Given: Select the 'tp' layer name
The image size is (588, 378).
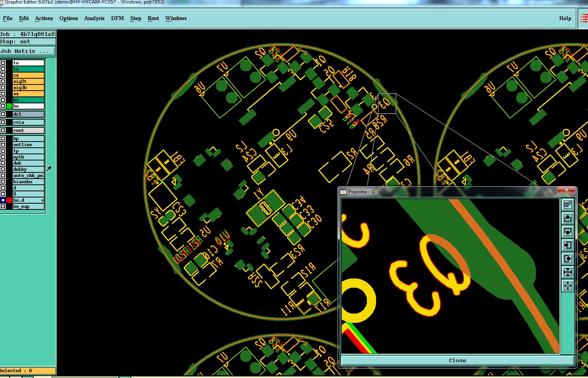Looking at the screenshot, I should (x=29, y=151).
